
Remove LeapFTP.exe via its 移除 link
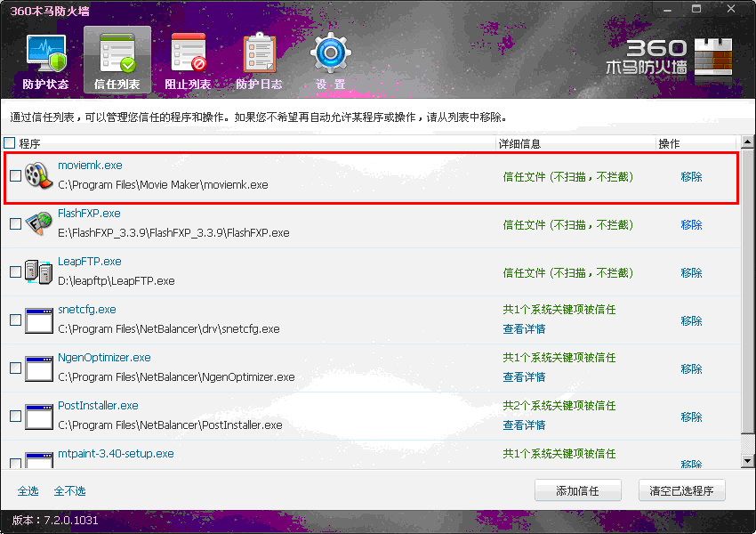tap(691, 273)
